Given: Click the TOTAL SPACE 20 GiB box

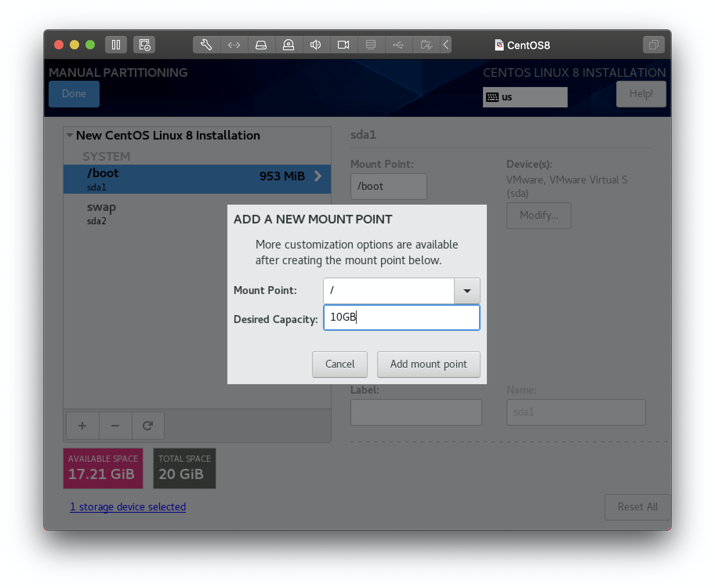Looking at the screenshot, I should point(185,468).
